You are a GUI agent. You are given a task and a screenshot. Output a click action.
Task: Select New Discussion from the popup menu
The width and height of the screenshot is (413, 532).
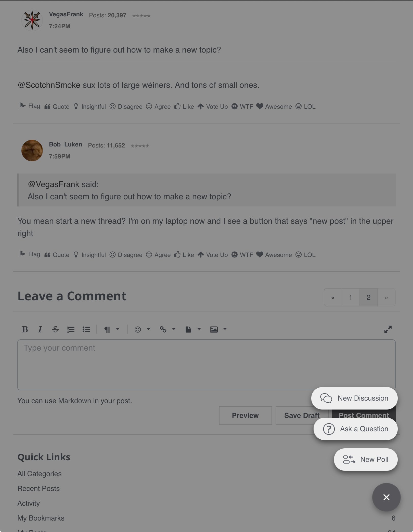(x=354, y=398)
